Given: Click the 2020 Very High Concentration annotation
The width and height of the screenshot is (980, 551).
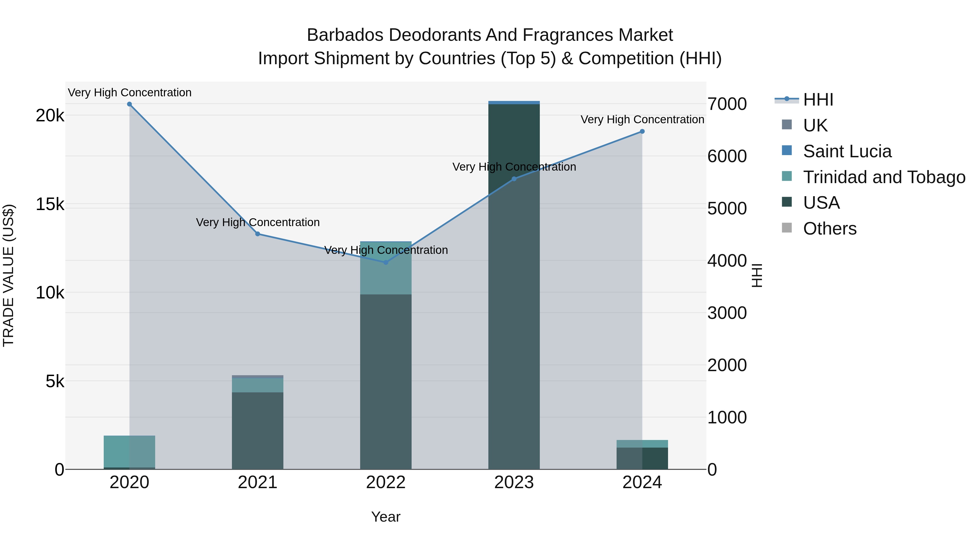Looking at the screenshot, I should [130, 93].
